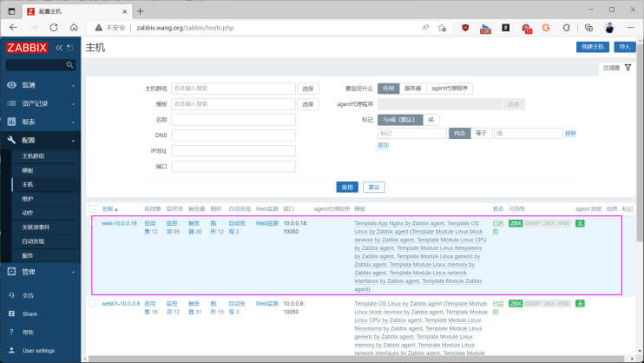Click the user icon for User settings
Image resolution: width=644 pixels, height=363 pixels.
11,350
